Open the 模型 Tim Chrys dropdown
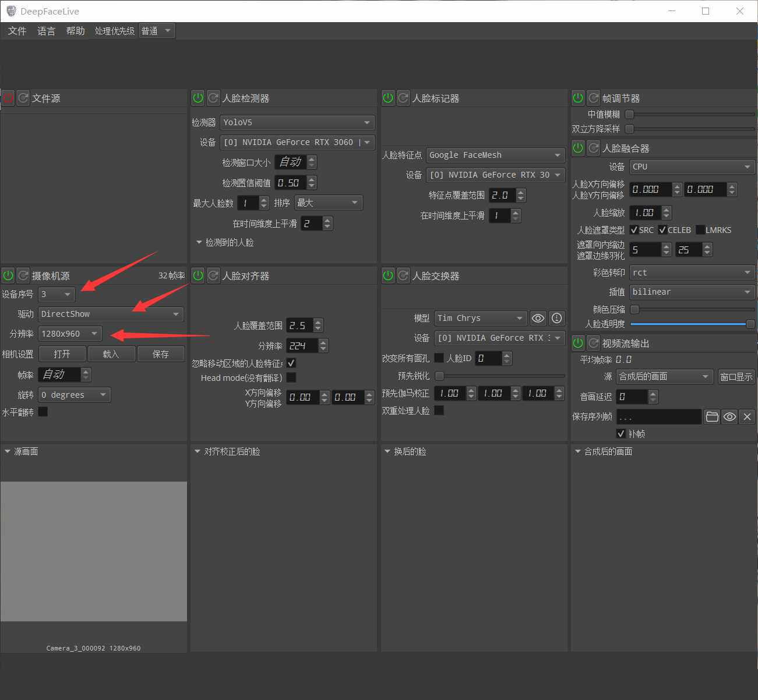Screen dimensions: 758x700 click(x=481, y=318)
